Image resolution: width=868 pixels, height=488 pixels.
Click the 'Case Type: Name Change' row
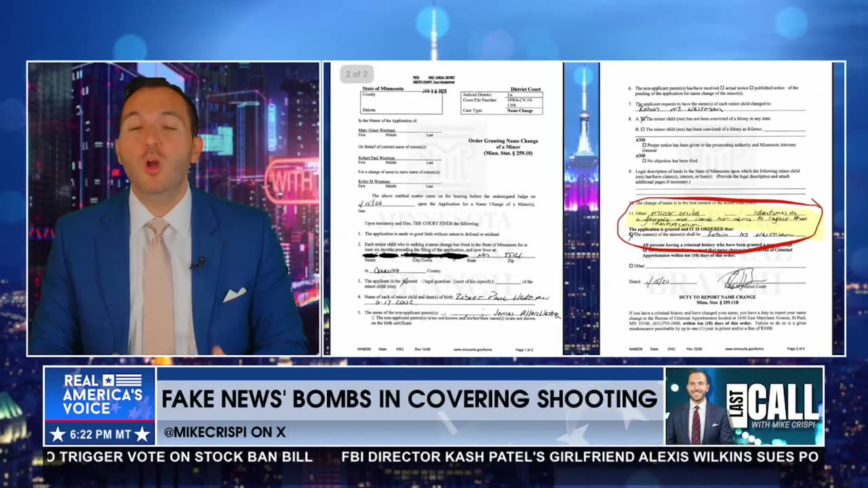tap(501, 110)
